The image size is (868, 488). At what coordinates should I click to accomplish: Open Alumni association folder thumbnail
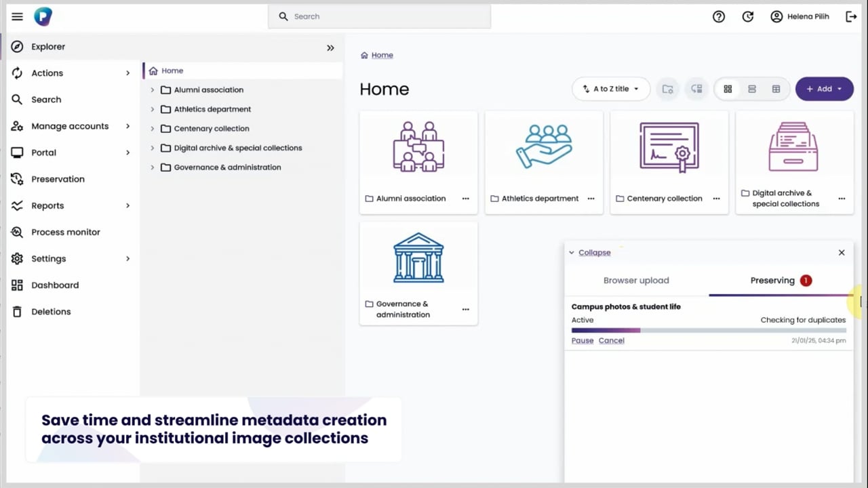point(418,146)
